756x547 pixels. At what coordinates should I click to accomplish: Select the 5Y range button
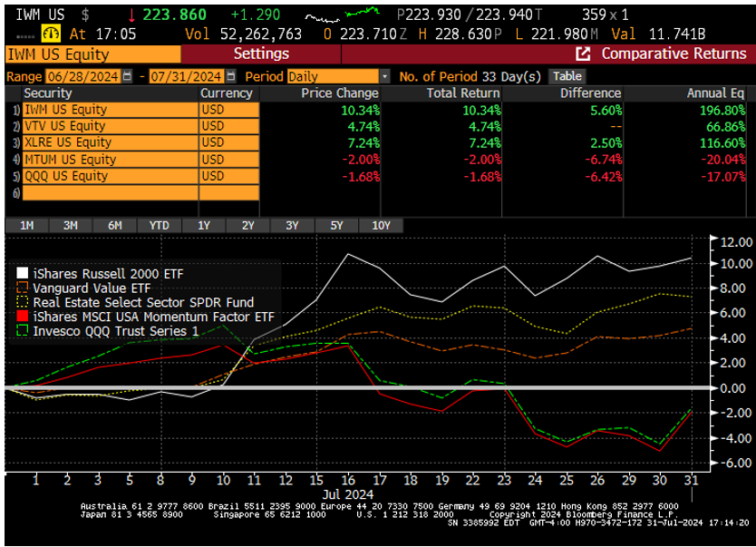pos(336,225)
